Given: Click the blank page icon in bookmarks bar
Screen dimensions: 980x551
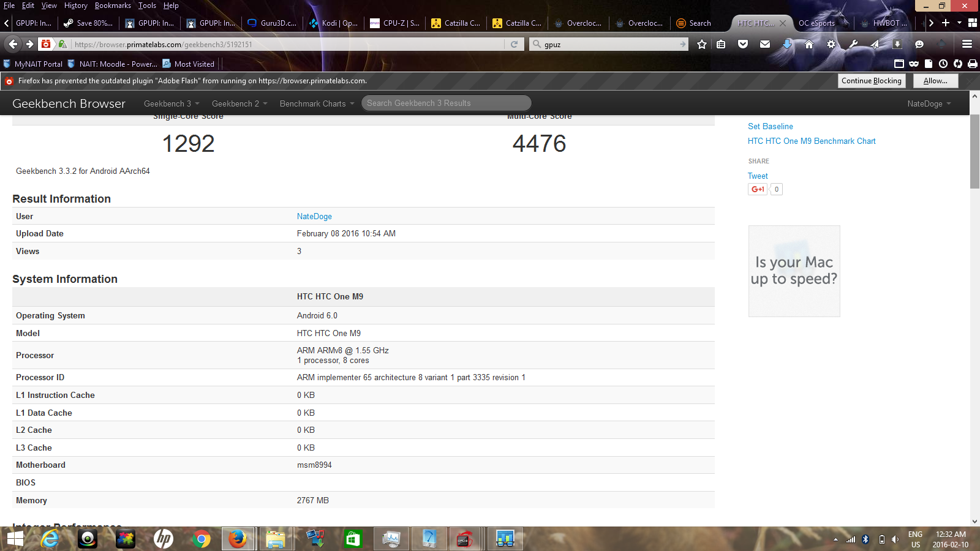Looking at the screenshot, I should pyautogui.click(x=929, y=64).
